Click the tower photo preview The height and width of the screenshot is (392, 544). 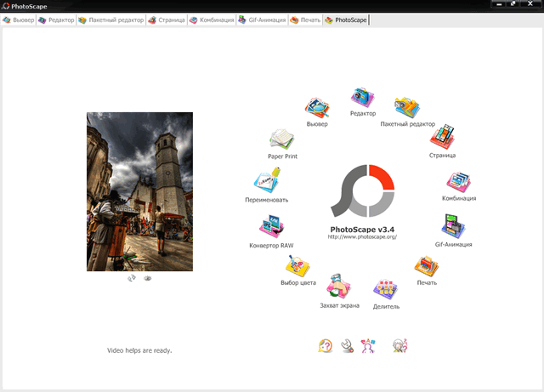click(139, 191)
